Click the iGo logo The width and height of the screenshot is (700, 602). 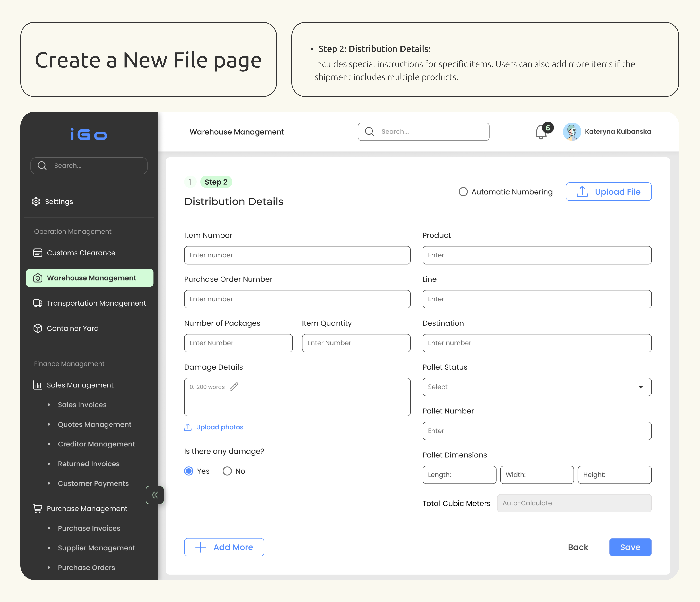pyautogui.click(x=89, y=134)
